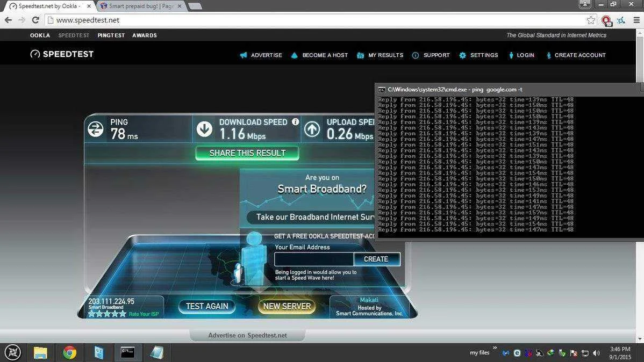644x362 pixels.
Task: Reload the Speedtest page
Action: [35, 20]
